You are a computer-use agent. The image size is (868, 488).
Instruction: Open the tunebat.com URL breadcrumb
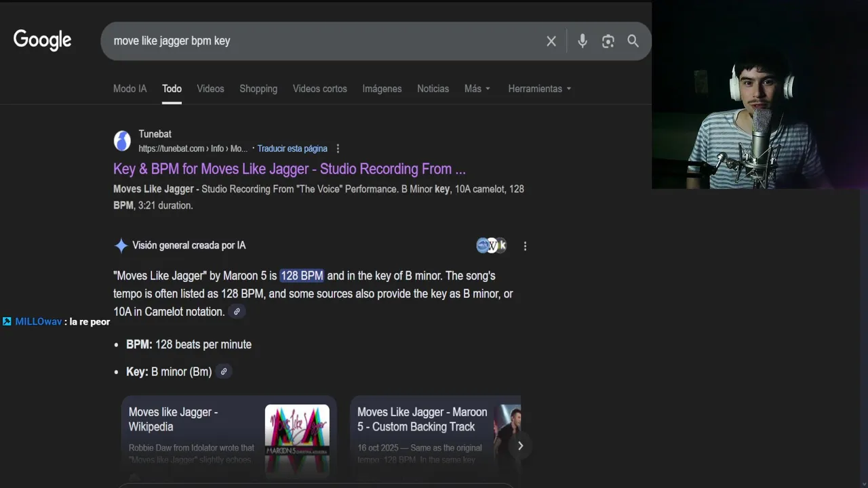(193, 148)
